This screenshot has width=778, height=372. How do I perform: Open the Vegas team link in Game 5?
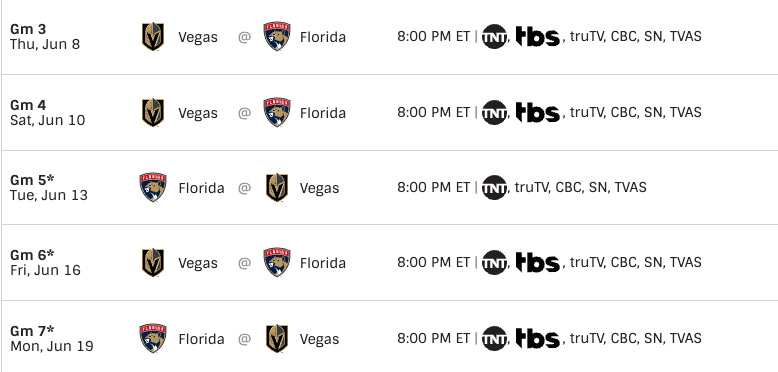click(320, 188)
